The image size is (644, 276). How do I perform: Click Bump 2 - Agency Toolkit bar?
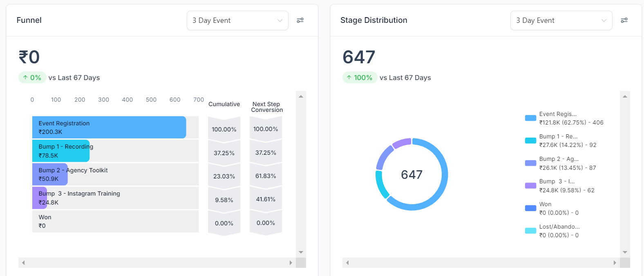[50, 174]
